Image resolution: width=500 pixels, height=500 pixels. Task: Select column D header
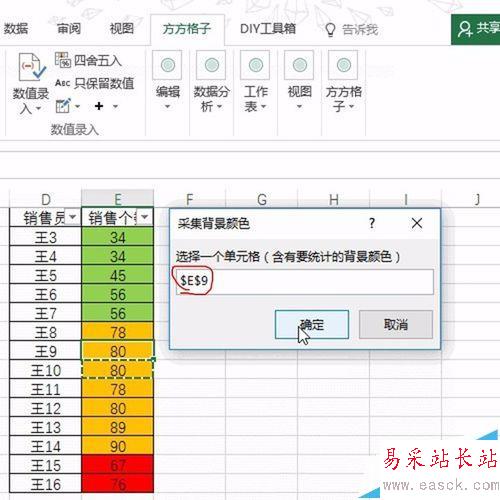click(46, 199)
